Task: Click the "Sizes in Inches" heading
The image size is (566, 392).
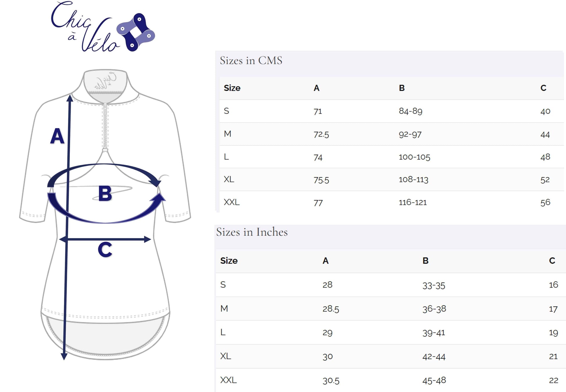Action: [252, 232]
